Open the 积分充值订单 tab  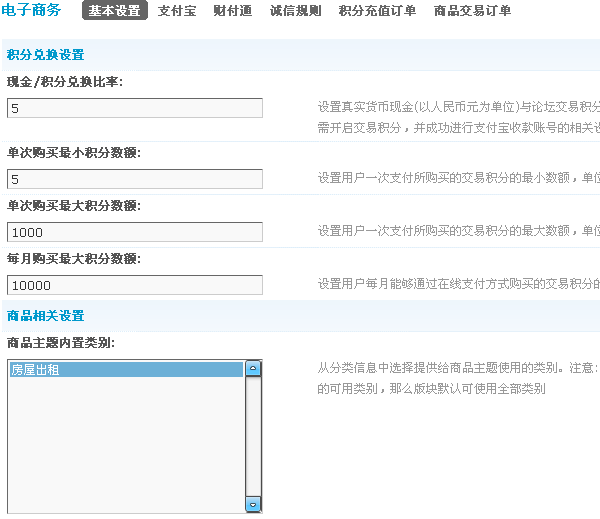pos(377,10)
